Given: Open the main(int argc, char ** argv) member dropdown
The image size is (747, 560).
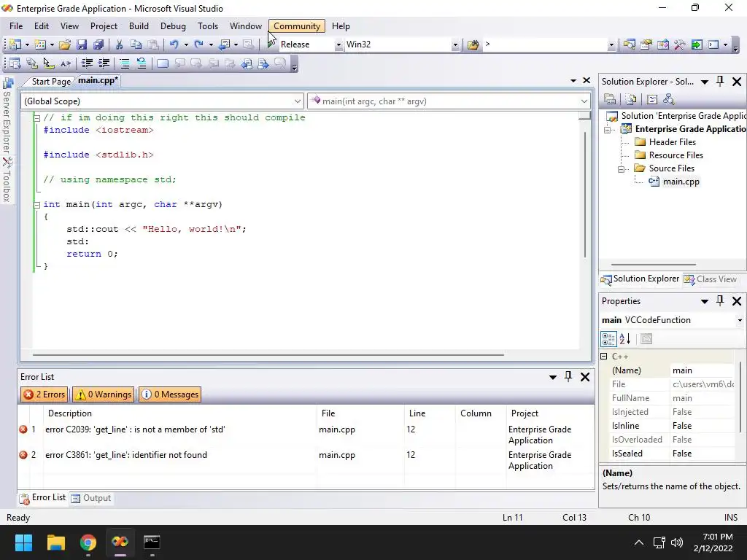Looking at the screenshot, I should (584, 101).
